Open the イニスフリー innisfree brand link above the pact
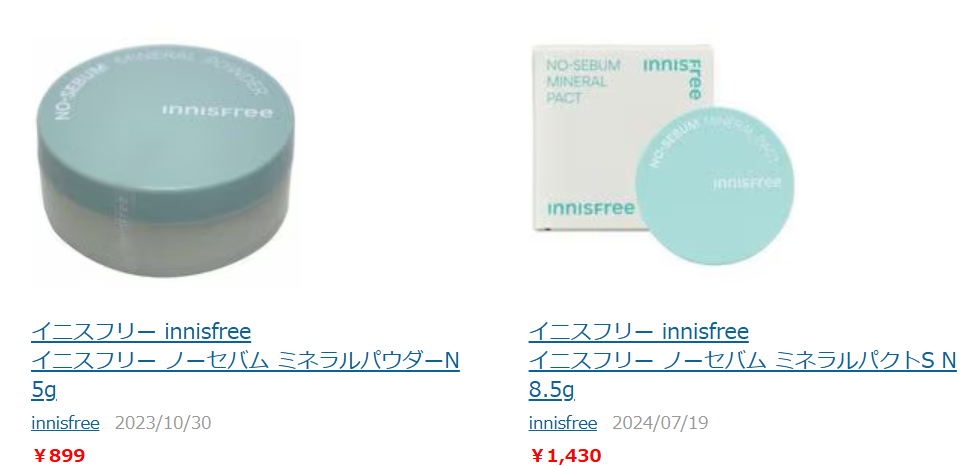976x466 pixels. [639, 331]
